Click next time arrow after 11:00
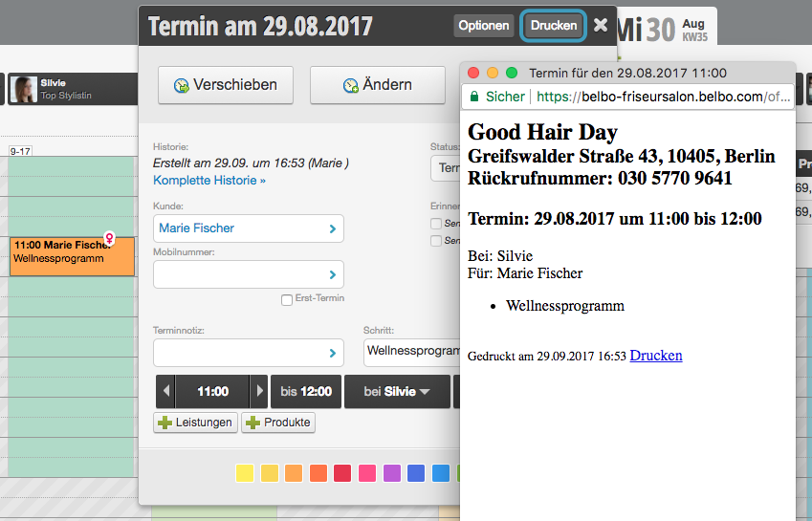 point(259,391)
